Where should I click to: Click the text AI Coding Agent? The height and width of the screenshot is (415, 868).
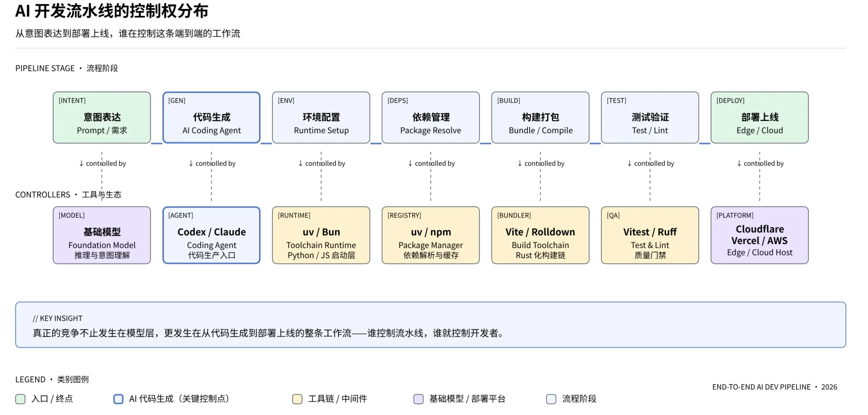211,131
